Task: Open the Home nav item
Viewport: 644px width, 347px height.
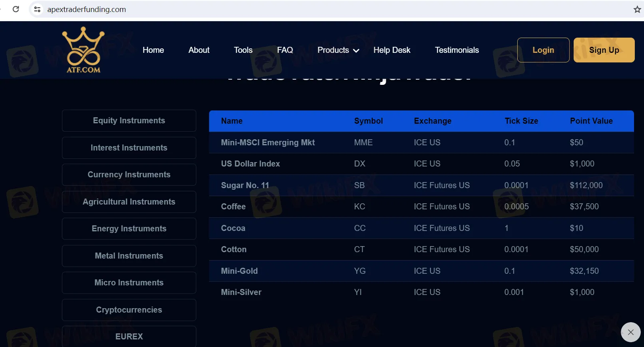Action: [x=153, y=50]
